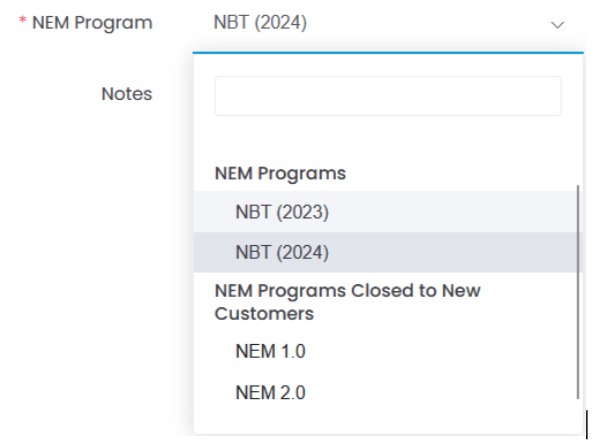Screen dimensions: 598x444
Task: Click the Notes field label
Action: (x=127, y=94)
